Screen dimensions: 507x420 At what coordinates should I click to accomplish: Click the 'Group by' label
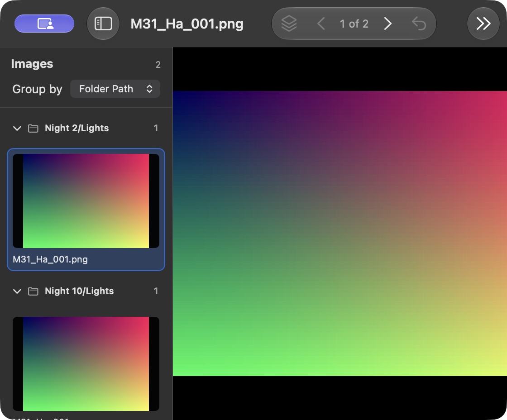tap(37, 89)
